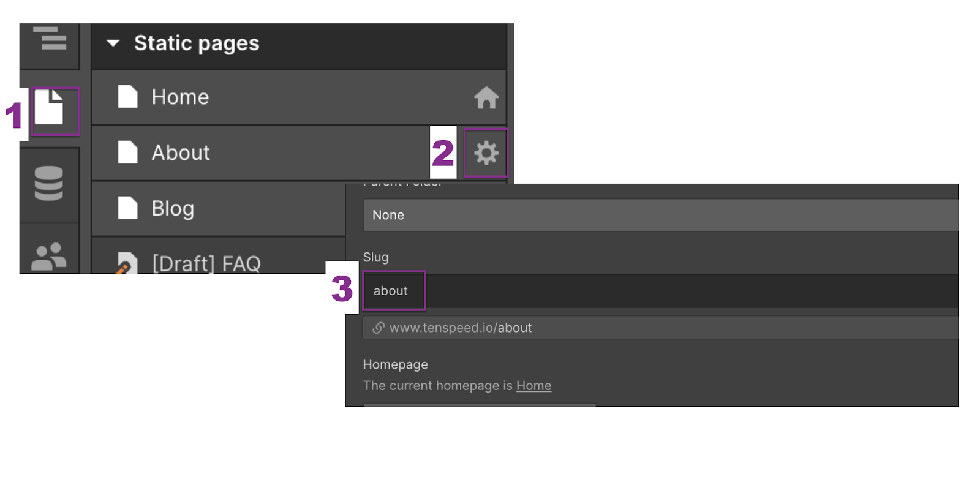Open About page settings gear
Viewport: 980px width, 496px height.
(x=486, y=153)
